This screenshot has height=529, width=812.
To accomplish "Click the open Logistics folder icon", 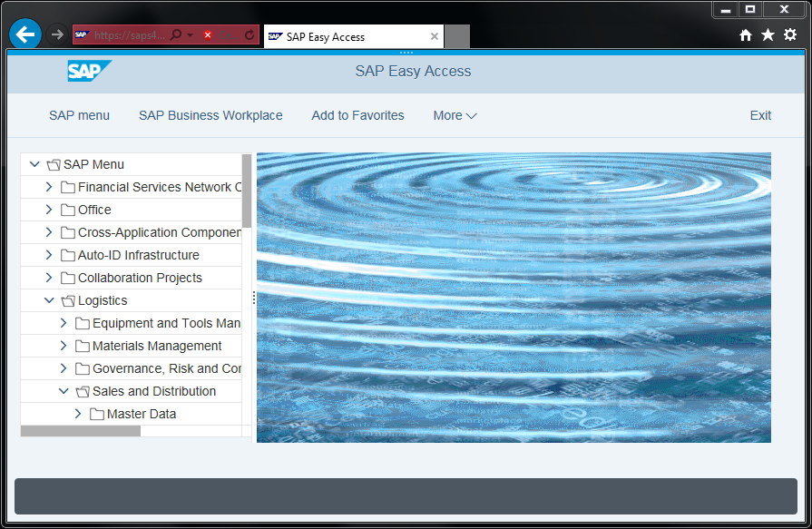I will [x=68, y=300].
